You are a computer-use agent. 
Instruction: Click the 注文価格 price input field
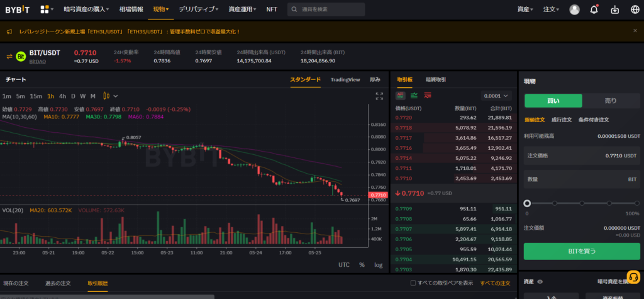tap(582, 155)
